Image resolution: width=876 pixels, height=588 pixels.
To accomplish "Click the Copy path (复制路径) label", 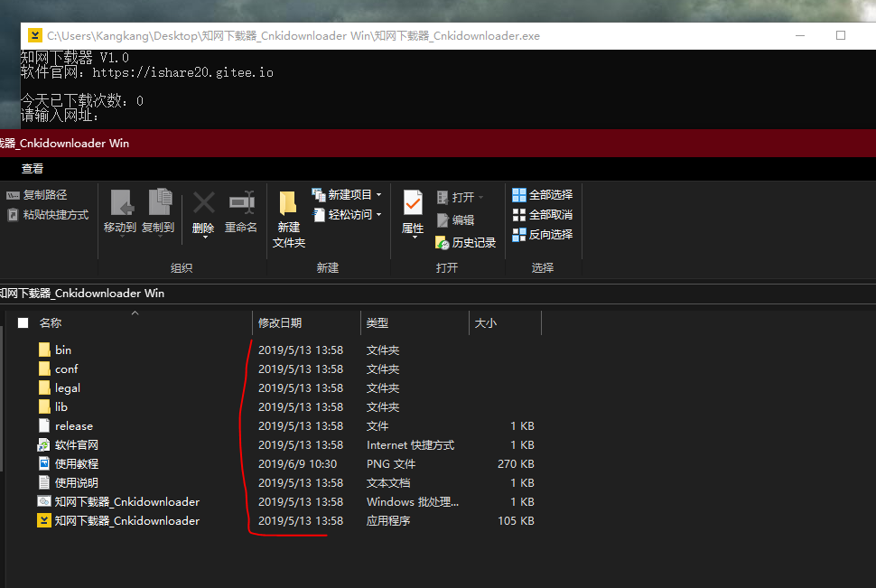I will (45, 195).
